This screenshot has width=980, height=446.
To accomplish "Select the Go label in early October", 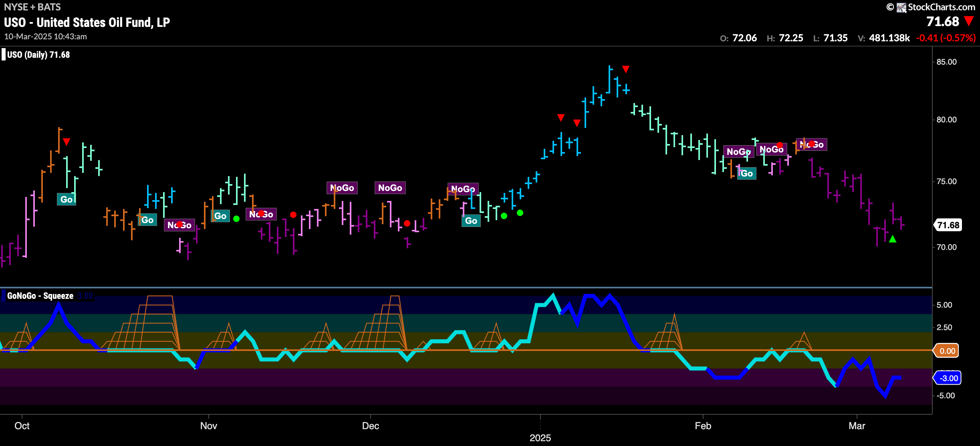I will point(67,199).
